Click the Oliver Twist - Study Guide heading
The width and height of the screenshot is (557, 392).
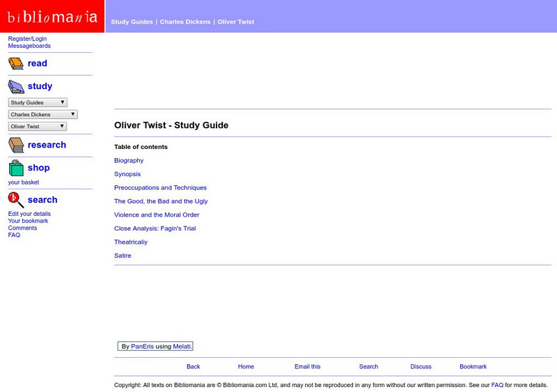pyautogui.click(x=171, y=125)
